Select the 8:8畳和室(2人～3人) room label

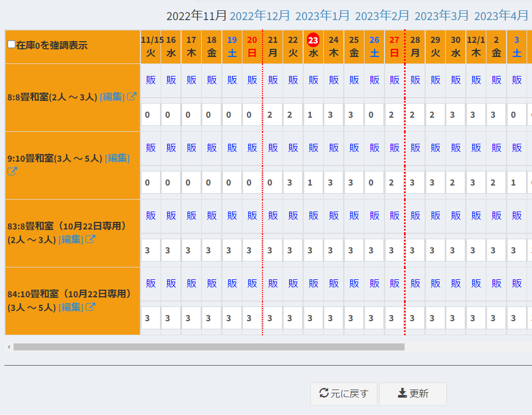tap(52, 97)
